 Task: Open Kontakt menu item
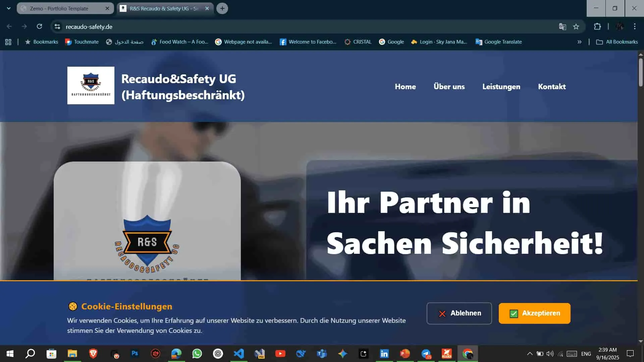click(x=552, y=86)
